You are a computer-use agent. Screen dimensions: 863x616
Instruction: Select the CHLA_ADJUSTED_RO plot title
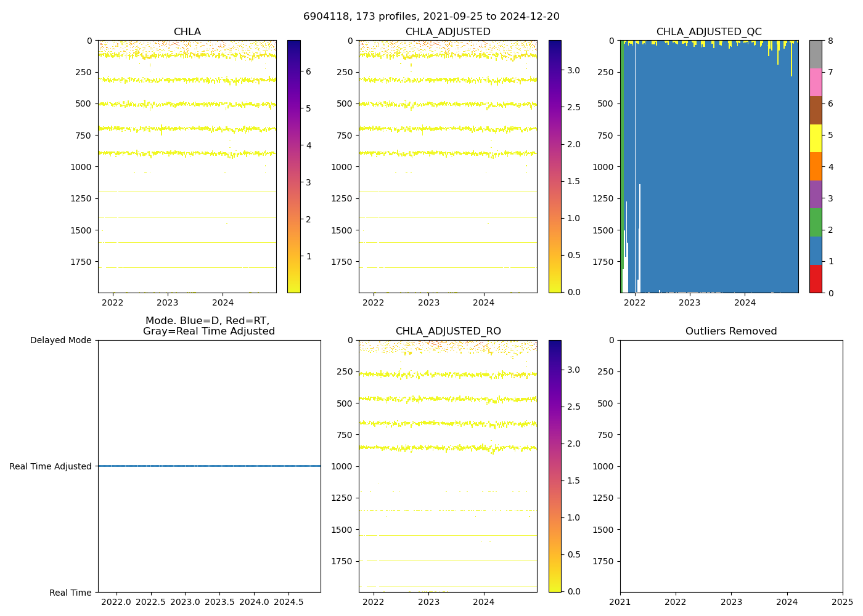tap(448, 331)
